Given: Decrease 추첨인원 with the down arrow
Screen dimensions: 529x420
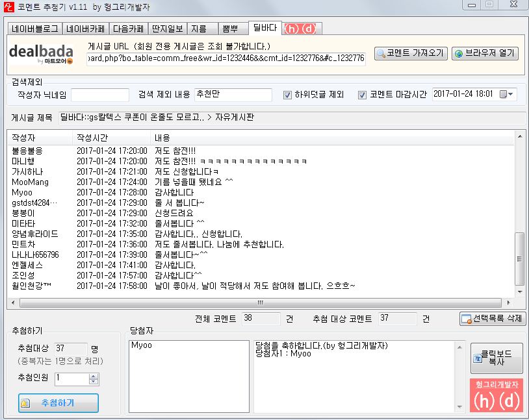Looking at the screenshot, I should pos(93,382).
